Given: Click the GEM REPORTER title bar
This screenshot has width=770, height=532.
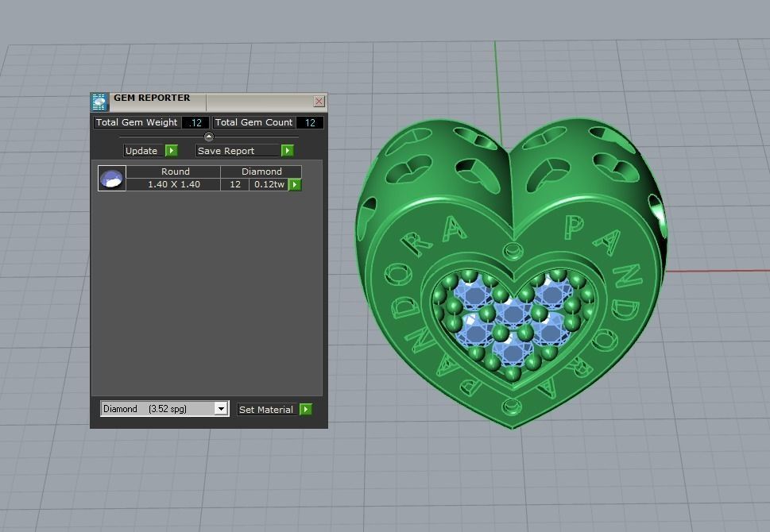Looking at the screenshot, I should [209, 102].
